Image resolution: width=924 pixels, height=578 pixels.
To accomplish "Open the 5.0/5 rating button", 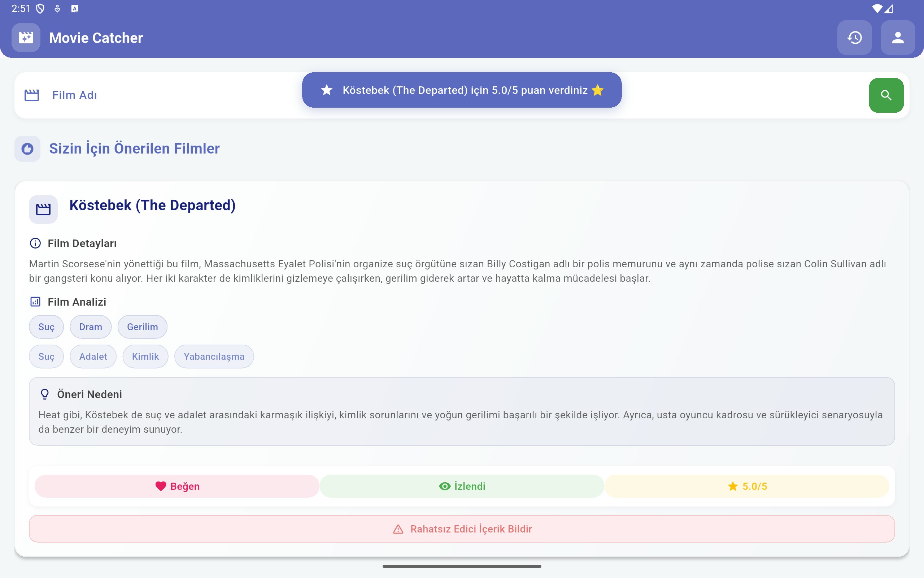I will coord(747,486).
